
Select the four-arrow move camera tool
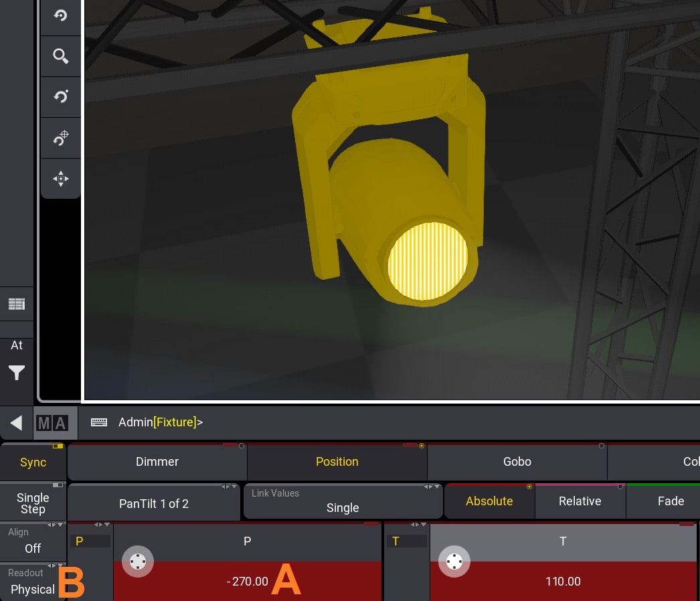pos(61,179)
